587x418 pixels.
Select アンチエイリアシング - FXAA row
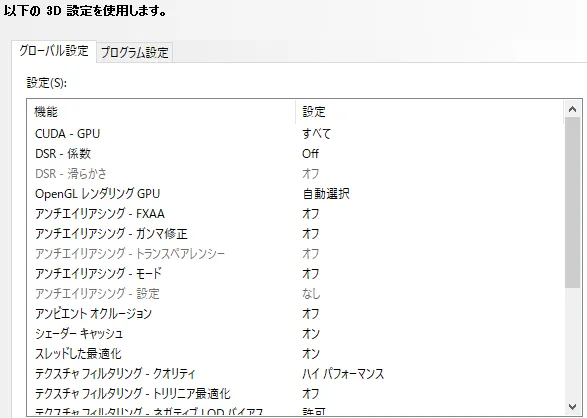click(295, 214)
